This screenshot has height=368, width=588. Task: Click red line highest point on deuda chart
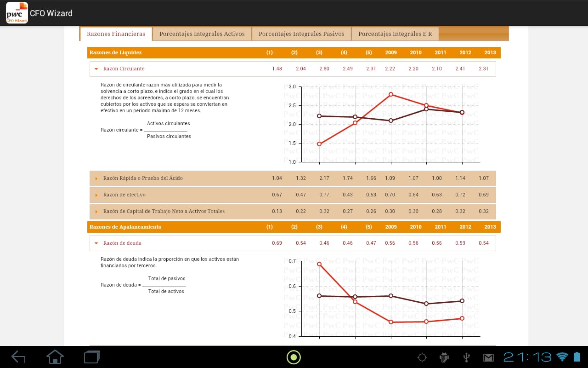tap(319, 264)
